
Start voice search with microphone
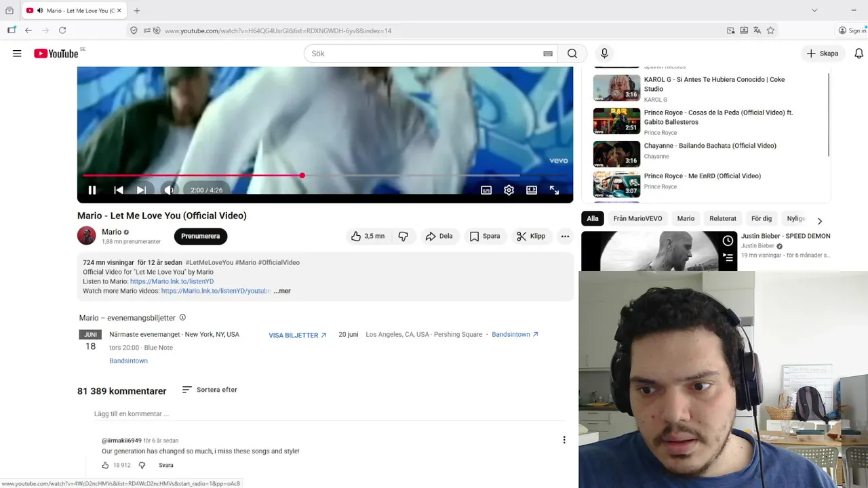(604, 54)
